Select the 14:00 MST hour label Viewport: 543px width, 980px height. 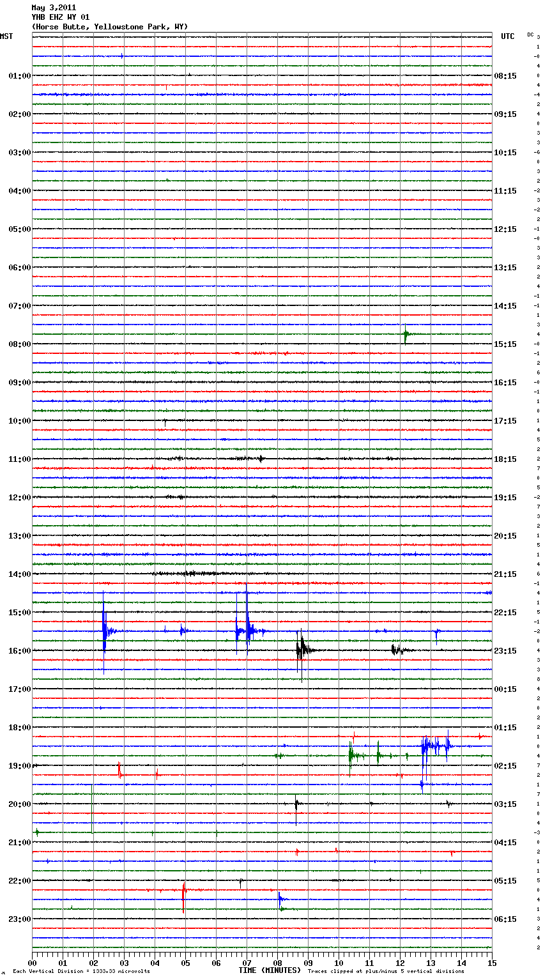[19, 574]
